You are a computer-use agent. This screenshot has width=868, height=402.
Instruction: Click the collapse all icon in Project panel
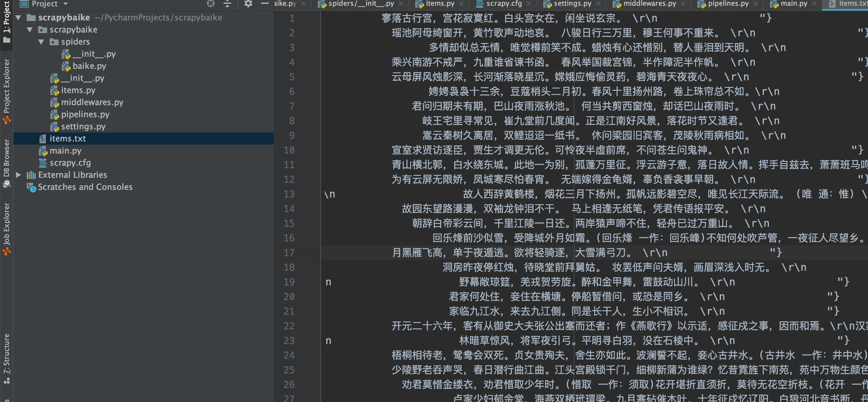(227, 4)
